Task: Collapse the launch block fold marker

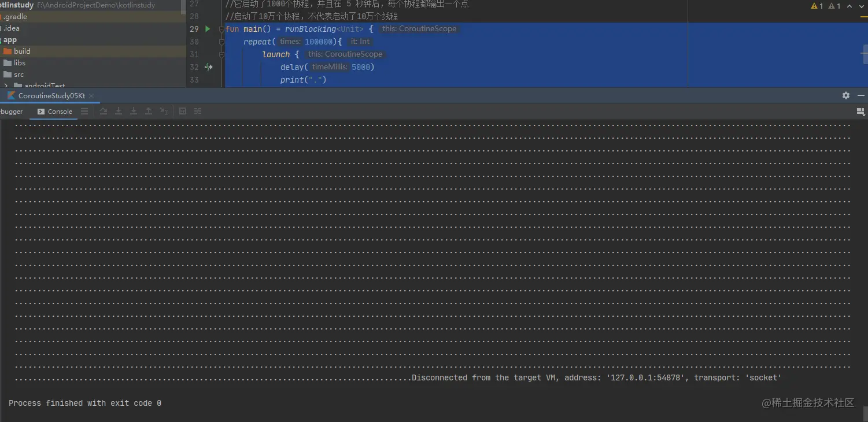Action: tap(221, 54)
